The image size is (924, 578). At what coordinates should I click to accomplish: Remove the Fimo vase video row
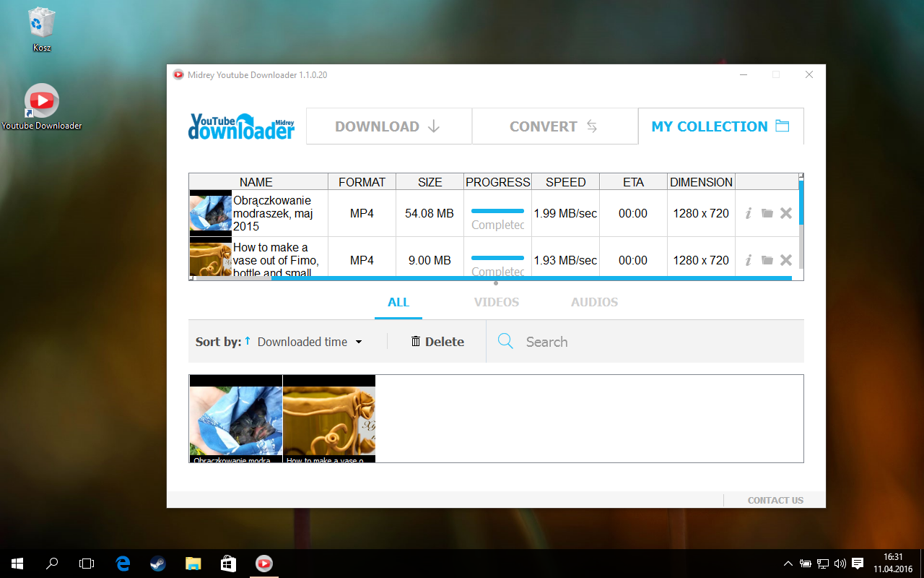(x=786, y=260)
